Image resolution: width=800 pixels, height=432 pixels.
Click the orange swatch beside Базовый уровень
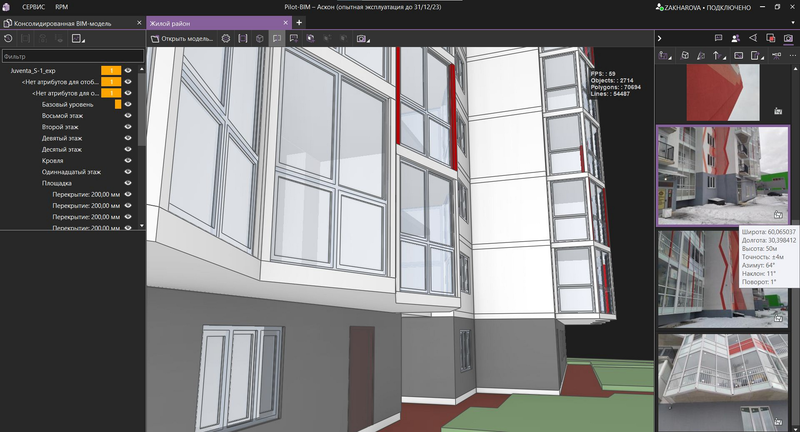pyautogui.click(x=118, y=104)
